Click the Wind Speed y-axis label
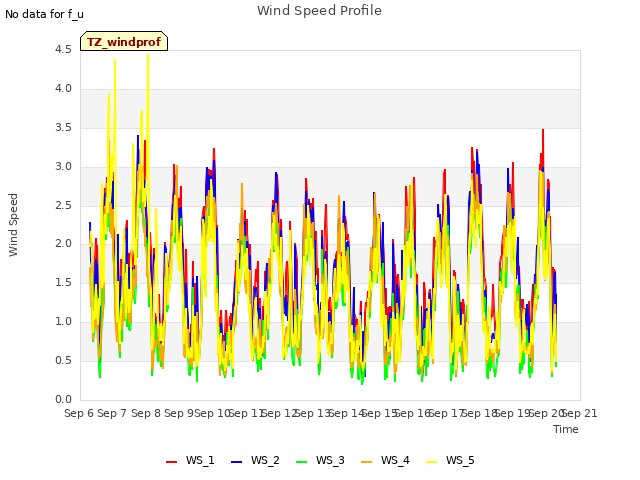Viewport: 640px width, 480px height. [13, 225]
